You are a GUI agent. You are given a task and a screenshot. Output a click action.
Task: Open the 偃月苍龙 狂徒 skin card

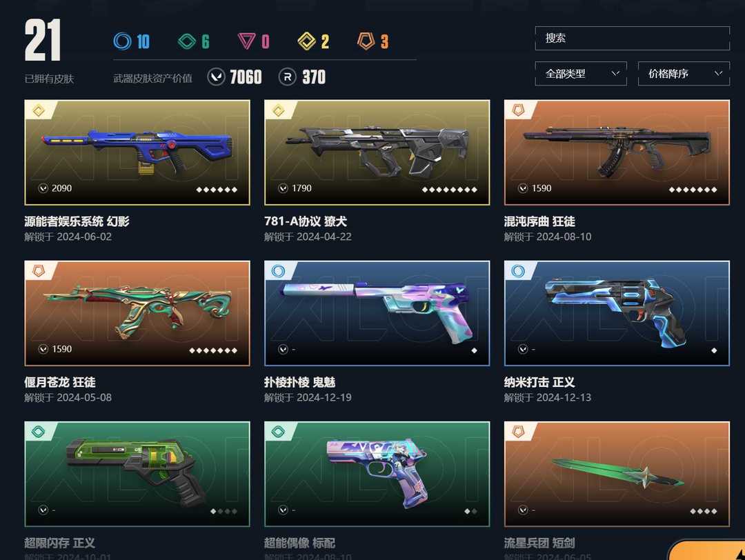137,314
